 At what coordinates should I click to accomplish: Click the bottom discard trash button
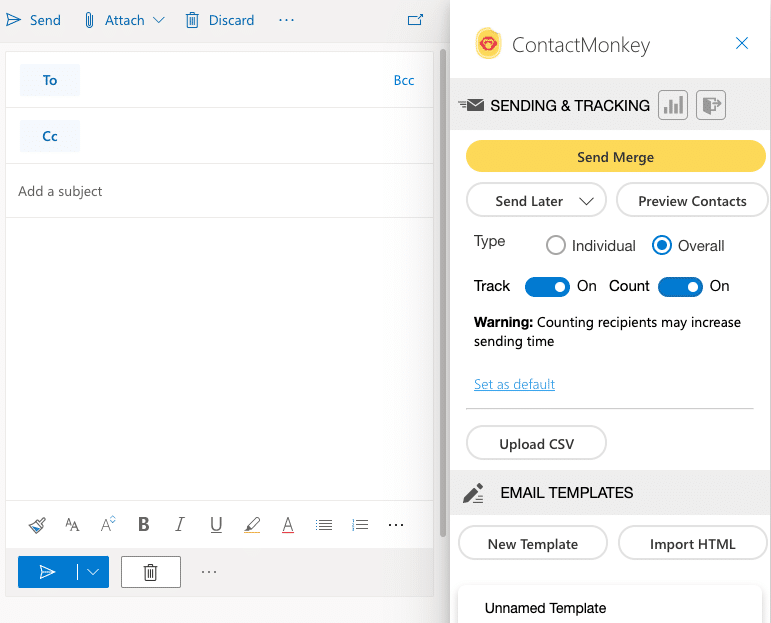pos(150,572)
